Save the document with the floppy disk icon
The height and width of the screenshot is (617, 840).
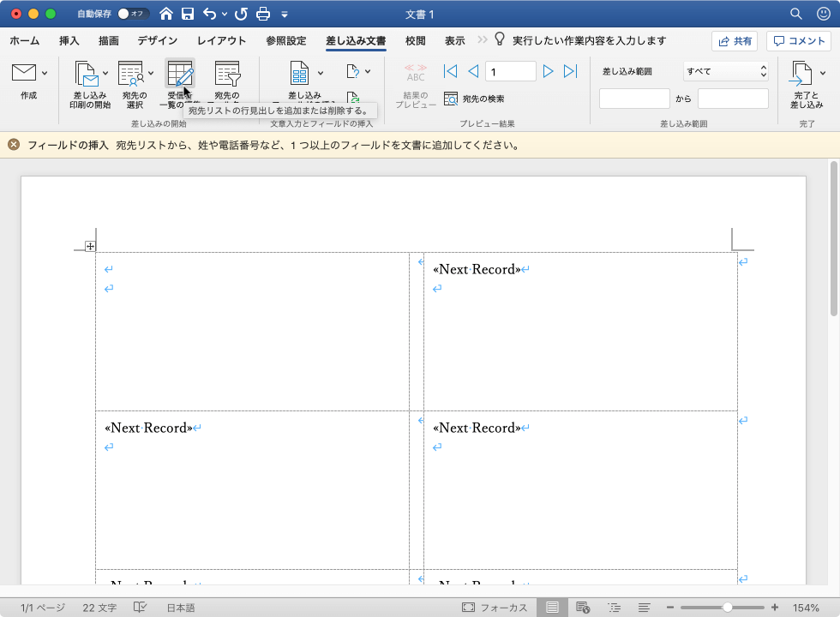[x=188, y=14]
